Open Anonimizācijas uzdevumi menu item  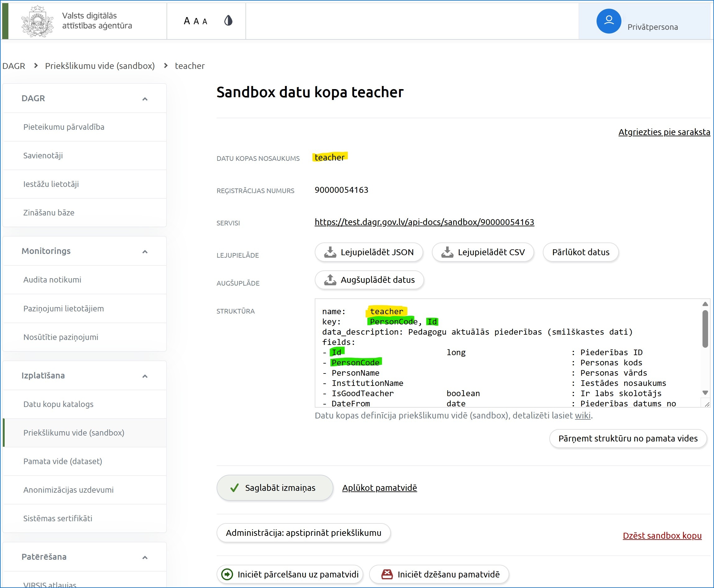(x=85, y=490)
